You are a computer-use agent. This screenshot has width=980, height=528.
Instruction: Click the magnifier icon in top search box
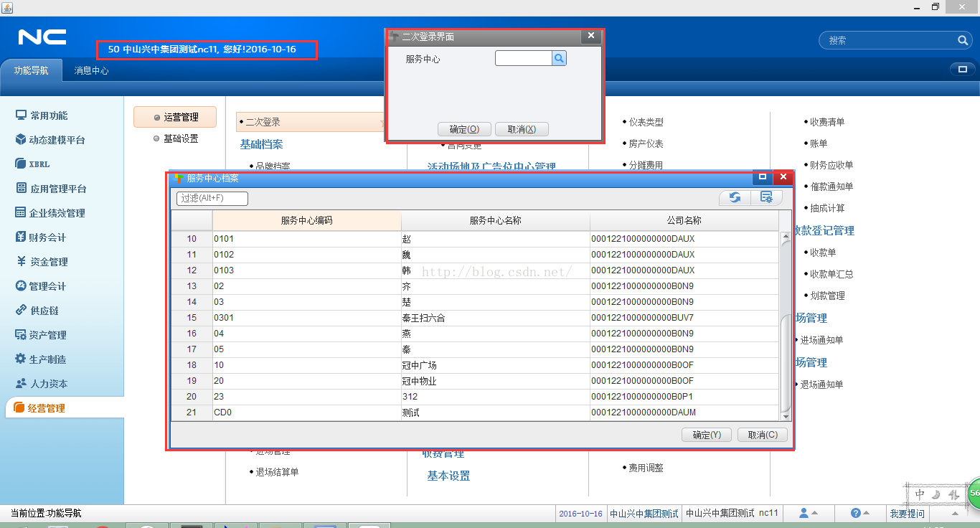[x=963, y=41]
